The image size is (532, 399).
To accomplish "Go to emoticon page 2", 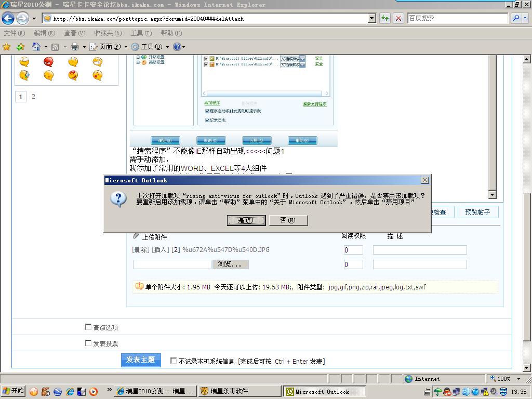I will pyautogui.click(x=33, y=96).
